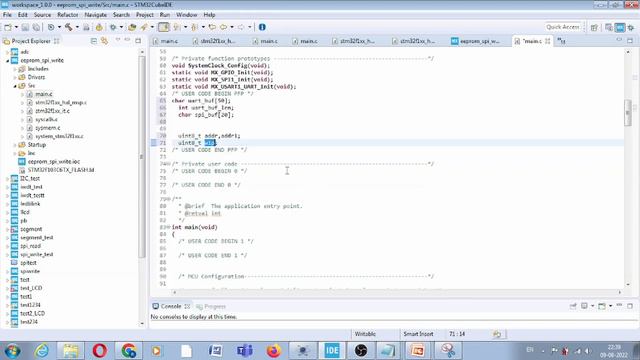Image resolution: width=640 pixels, height=360 pixels.
Task: Open Internet Explorer from taskbar
Action: (42, 351)
